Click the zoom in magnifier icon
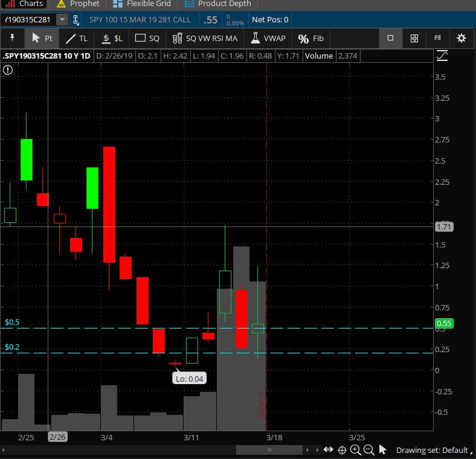Screen dimensions: 476x459 click(x=355, y=450)
